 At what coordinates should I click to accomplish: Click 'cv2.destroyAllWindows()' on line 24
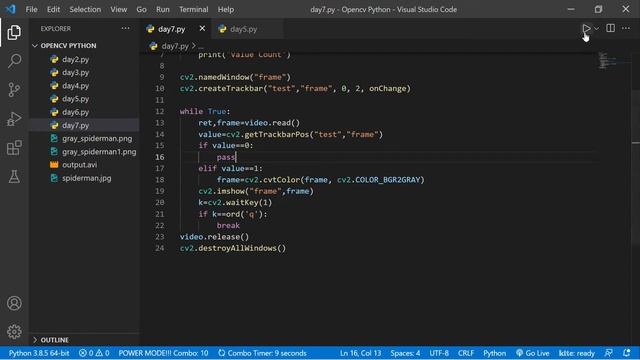point(233,248)
